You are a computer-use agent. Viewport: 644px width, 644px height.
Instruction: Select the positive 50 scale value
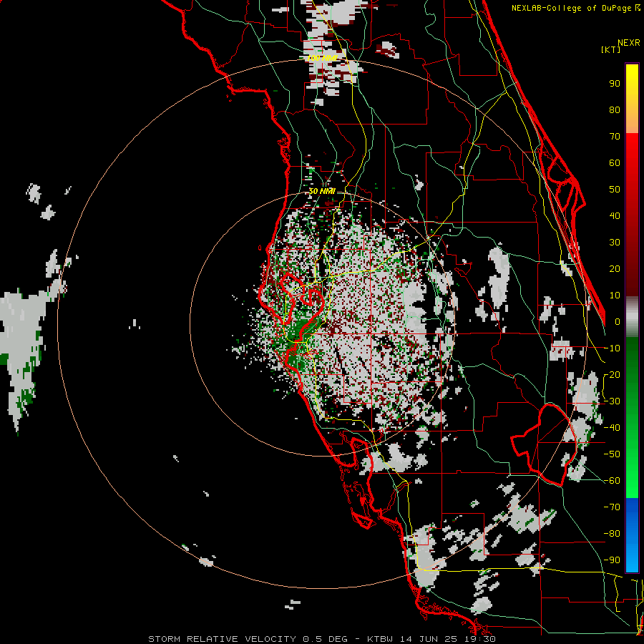tap(615, 190)
